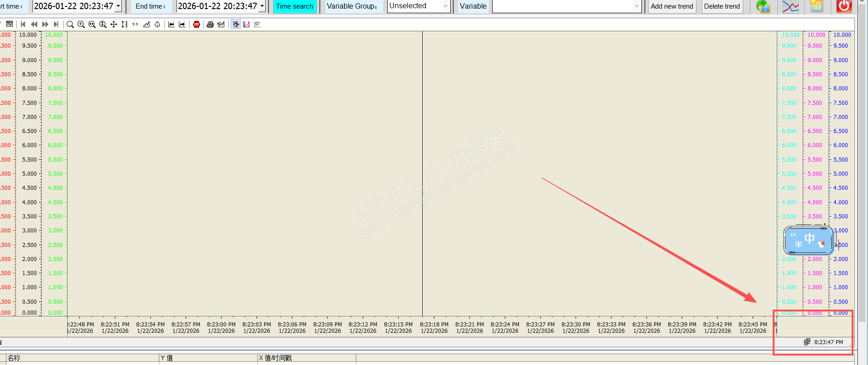Click the X 值/时间戳 column header
Image resolution: width=868 pixels, height=365 pixels.
click(x=307, y=358)
